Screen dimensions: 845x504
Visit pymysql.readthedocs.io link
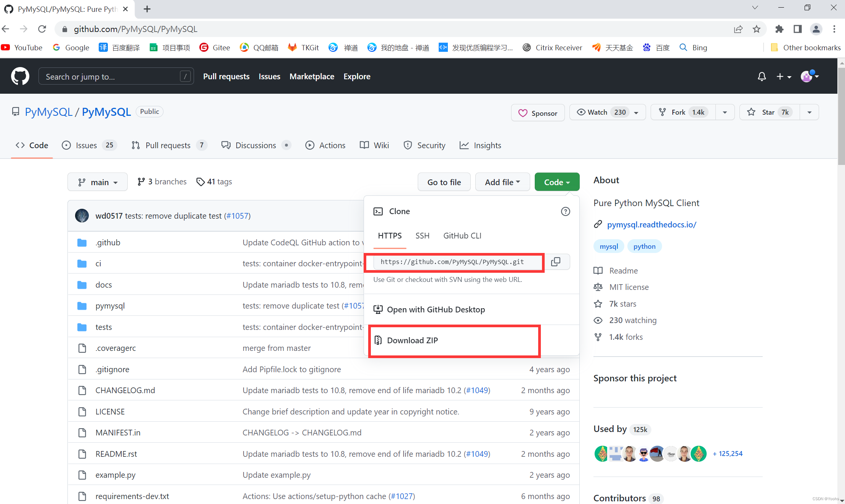tap(651, 224)
